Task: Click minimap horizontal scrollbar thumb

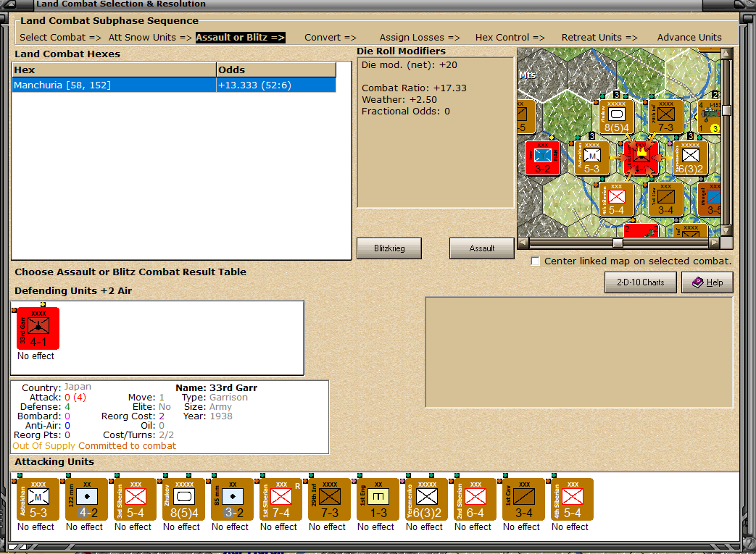Action: click(x=618, y=243)
